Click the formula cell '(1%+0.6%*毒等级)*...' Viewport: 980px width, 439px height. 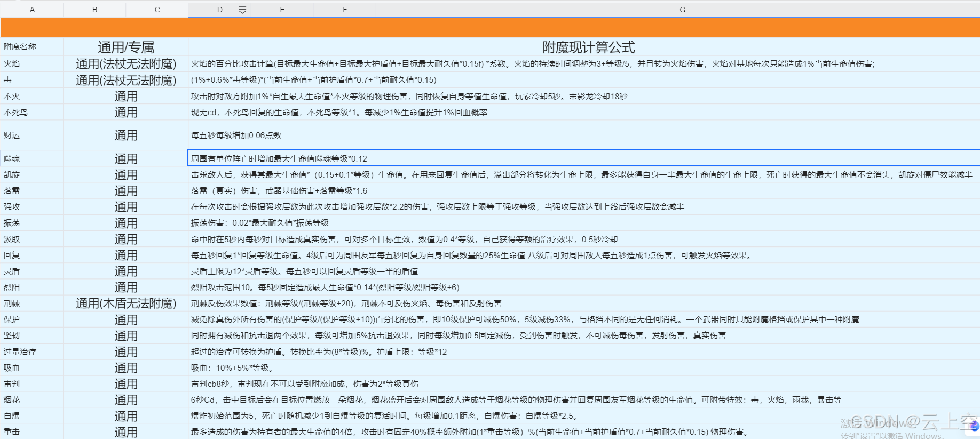(x=584, y=80)
